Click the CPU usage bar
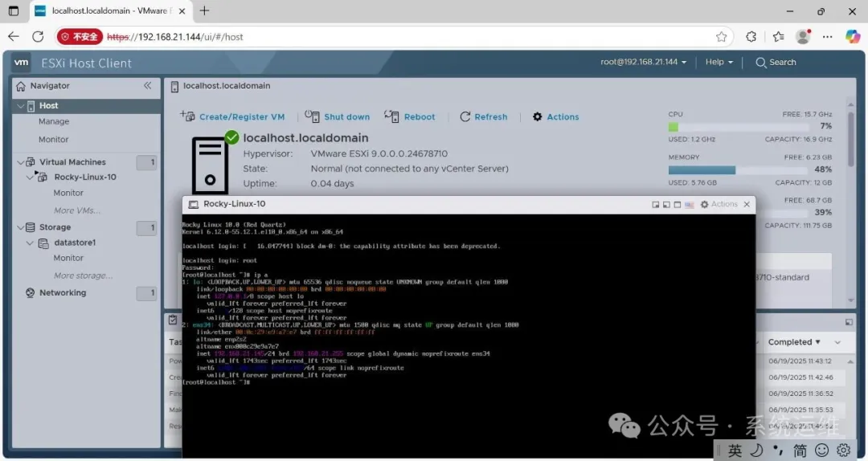Image resolution: width=868 pixels, height=461 pixels. pos(739,127)
